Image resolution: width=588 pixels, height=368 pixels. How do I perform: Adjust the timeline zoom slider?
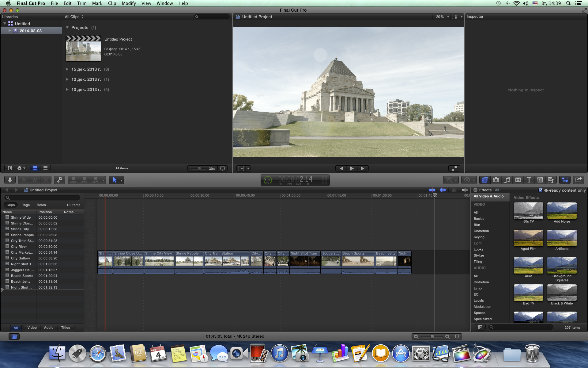432,337
